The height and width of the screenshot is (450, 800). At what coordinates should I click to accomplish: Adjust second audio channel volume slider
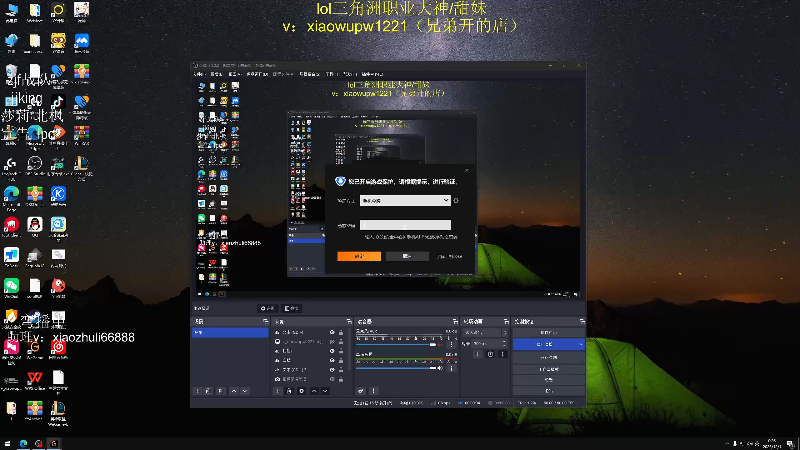[x=396, y=368]
